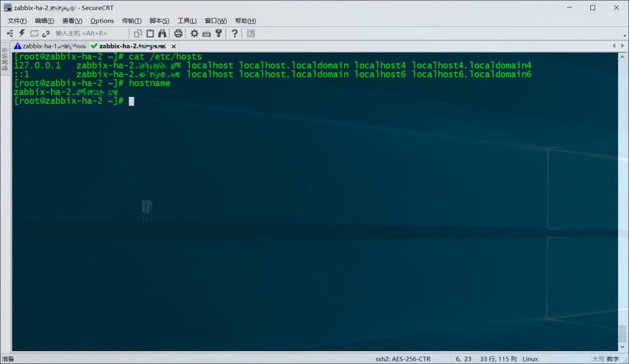
Task: Click 'localhost6.localdomain6' in terminal output
Action: 471,74
